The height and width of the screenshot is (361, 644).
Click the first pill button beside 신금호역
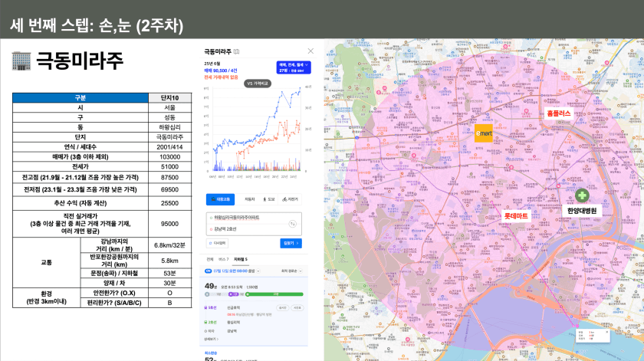283,307
